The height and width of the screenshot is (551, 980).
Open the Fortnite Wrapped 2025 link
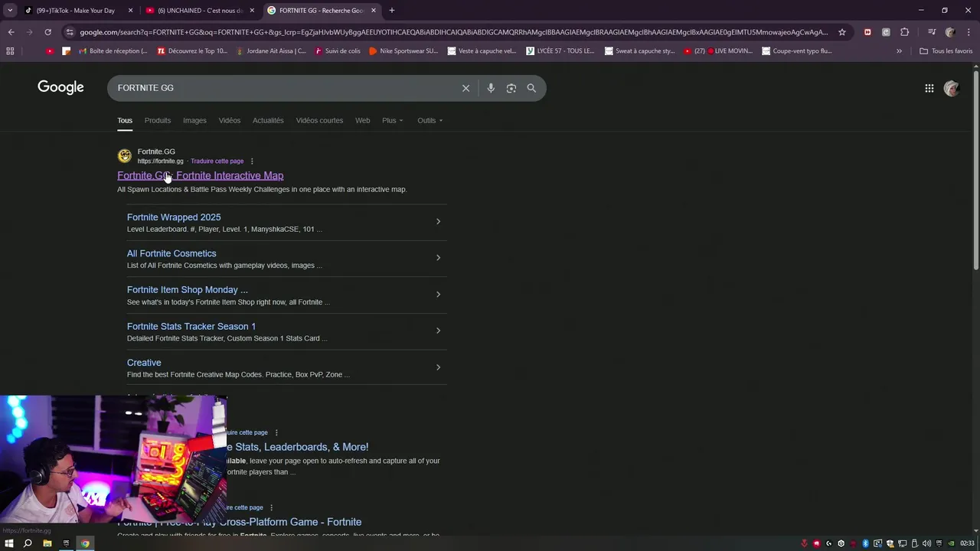point(174,217)
